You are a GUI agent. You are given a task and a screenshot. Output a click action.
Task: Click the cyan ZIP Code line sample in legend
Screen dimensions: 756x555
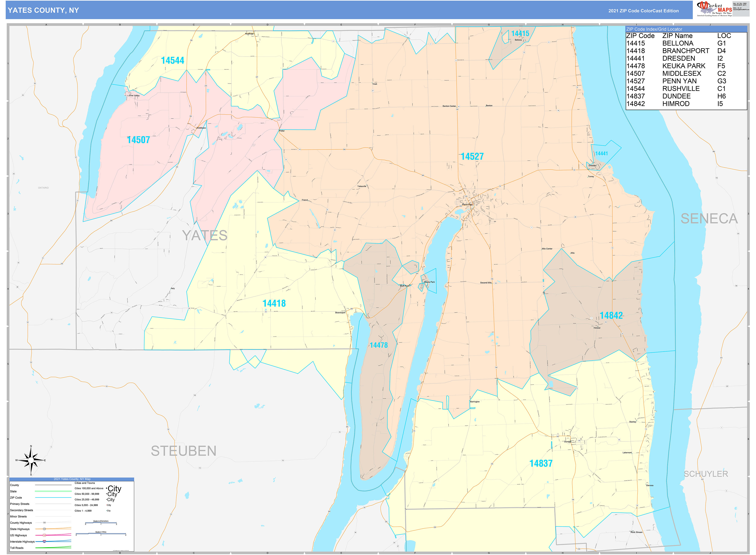[x=53, y=498]
